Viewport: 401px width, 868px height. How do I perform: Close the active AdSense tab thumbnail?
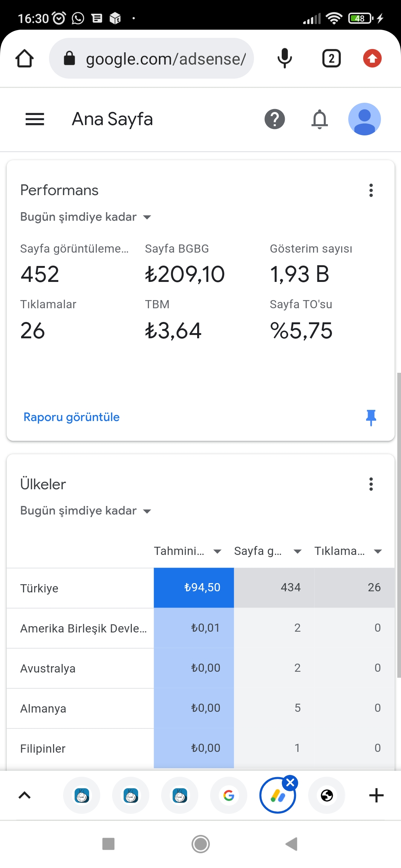click(x=290, y=783)
